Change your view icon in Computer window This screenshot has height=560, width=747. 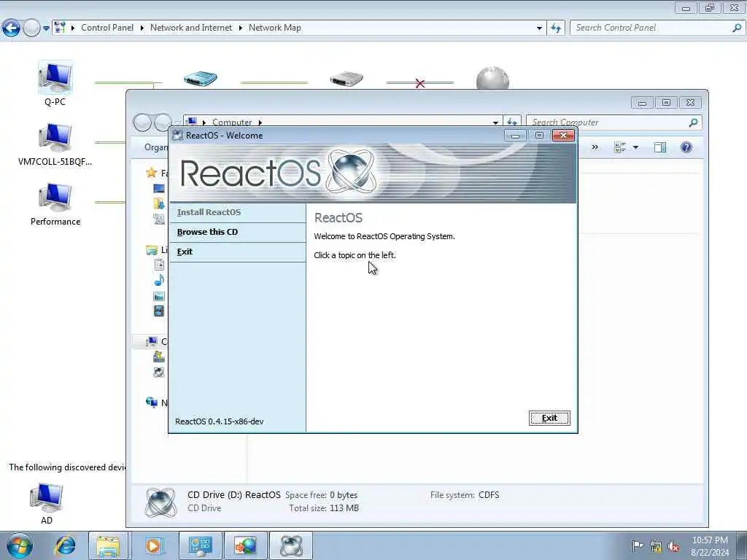click(620, 147)
